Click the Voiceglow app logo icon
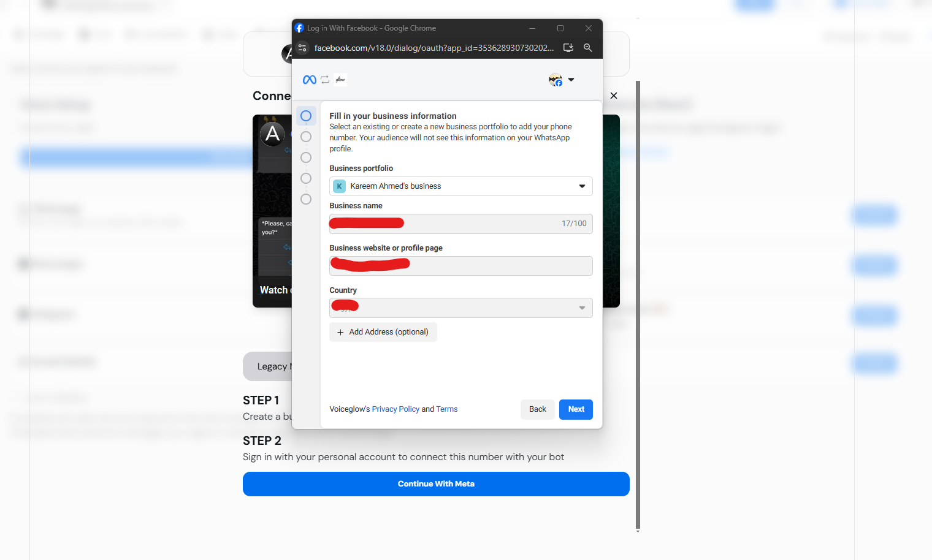 pos(341,80)
